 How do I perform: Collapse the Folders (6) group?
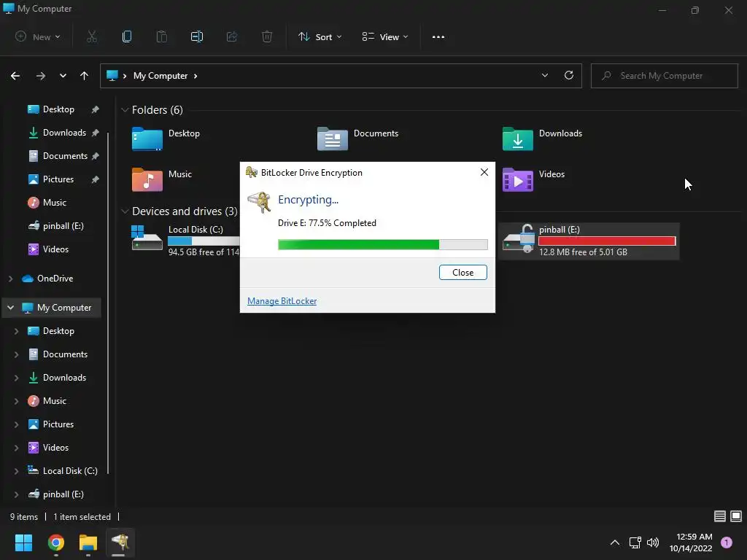125,110
